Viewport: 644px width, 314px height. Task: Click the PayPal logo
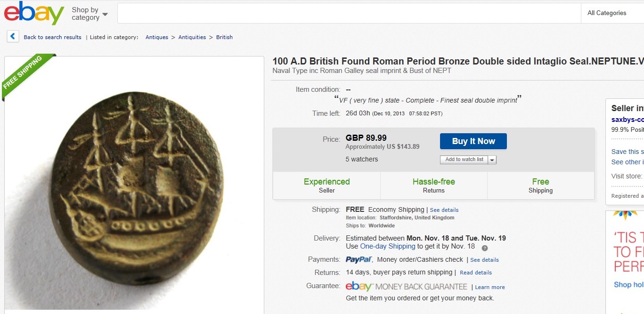359,259
